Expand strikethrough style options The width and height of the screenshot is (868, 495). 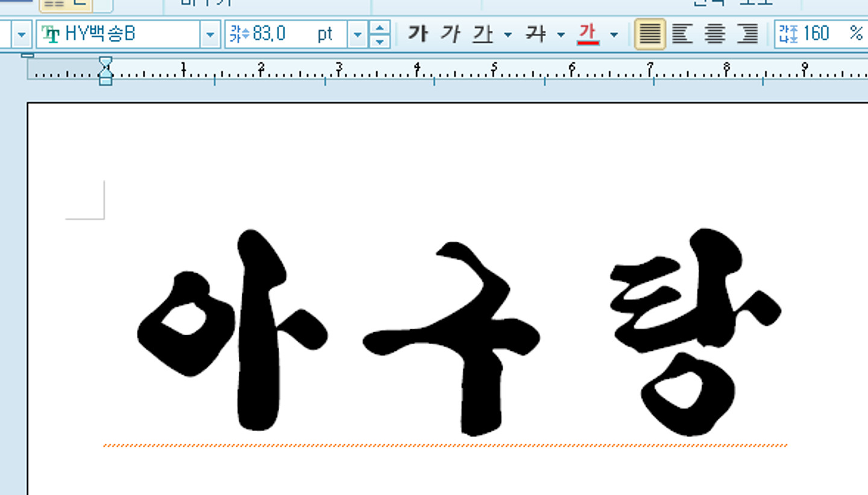pyautogui.click(x=561, y=34)
